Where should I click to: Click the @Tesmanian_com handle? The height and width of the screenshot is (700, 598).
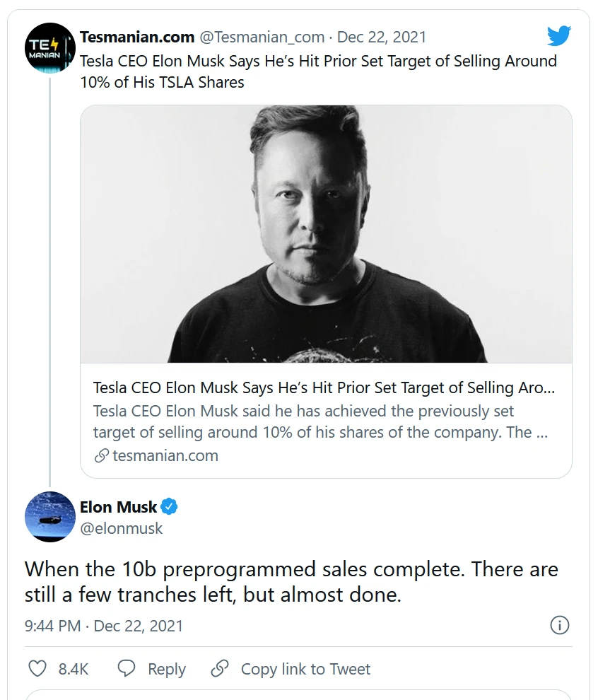[263, 37]
